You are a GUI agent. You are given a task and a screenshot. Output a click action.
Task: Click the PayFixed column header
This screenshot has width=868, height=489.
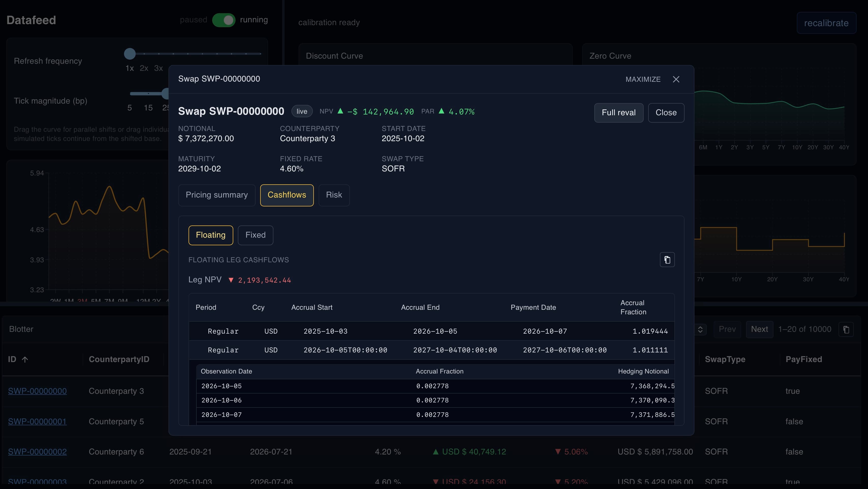coord(804,359)
